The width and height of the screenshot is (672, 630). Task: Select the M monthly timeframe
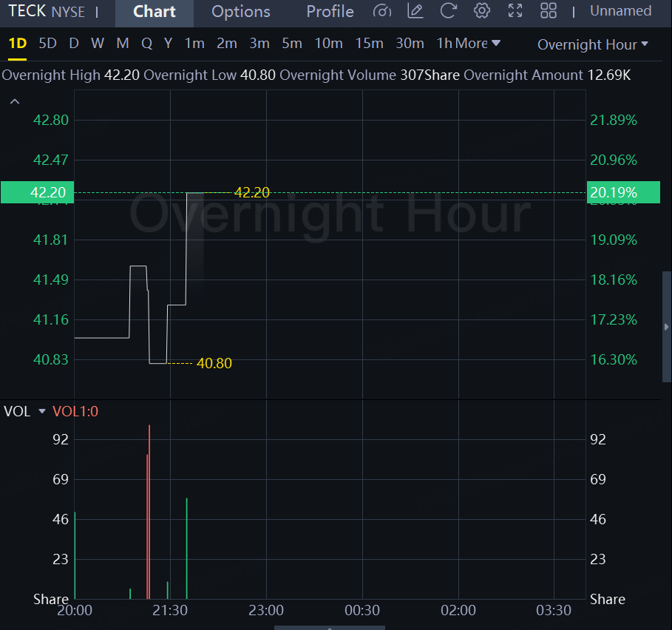click(123, 44)
